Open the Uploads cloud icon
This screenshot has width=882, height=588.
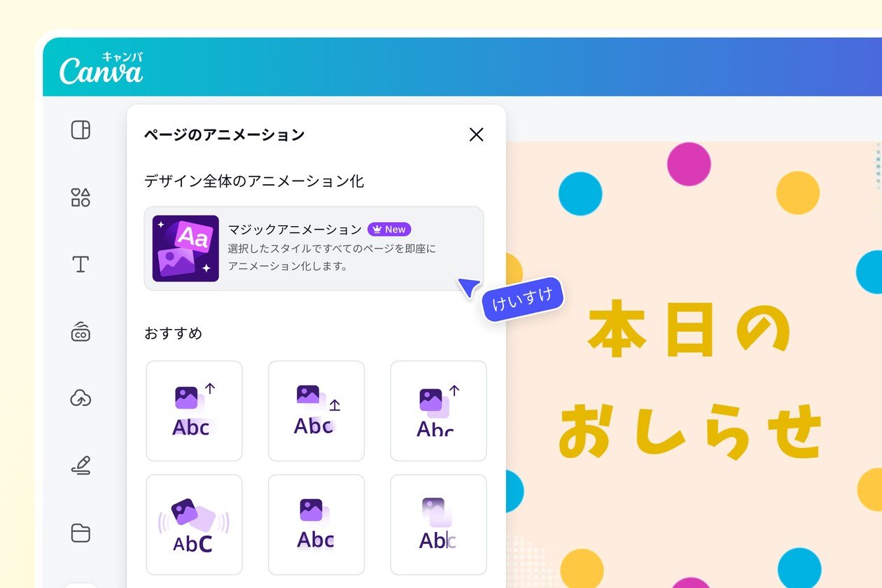pos(80,398)
